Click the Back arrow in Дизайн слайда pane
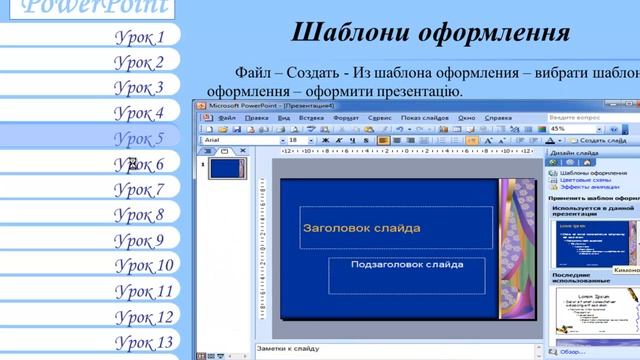This screenshot has width=640, height=360. (x=553, y=162)
